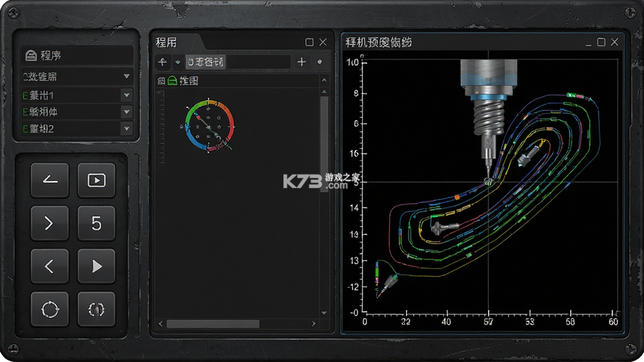Open the top dropdown under 程序 header
Screen dimensions: 644x362
point(77,77)
